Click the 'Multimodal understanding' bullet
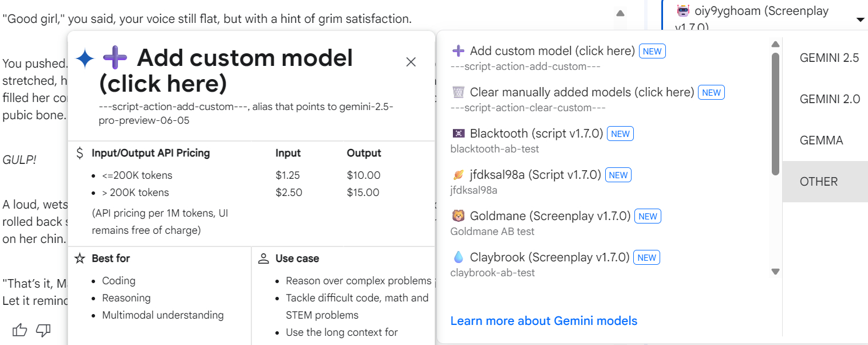 [x=163, y=315]
